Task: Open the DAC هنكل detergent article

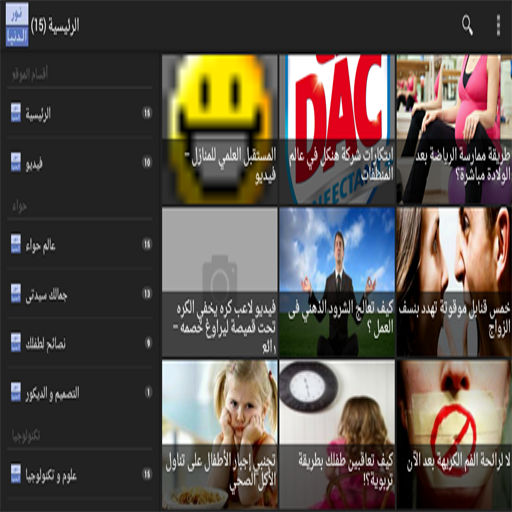Action: (337, 129)
